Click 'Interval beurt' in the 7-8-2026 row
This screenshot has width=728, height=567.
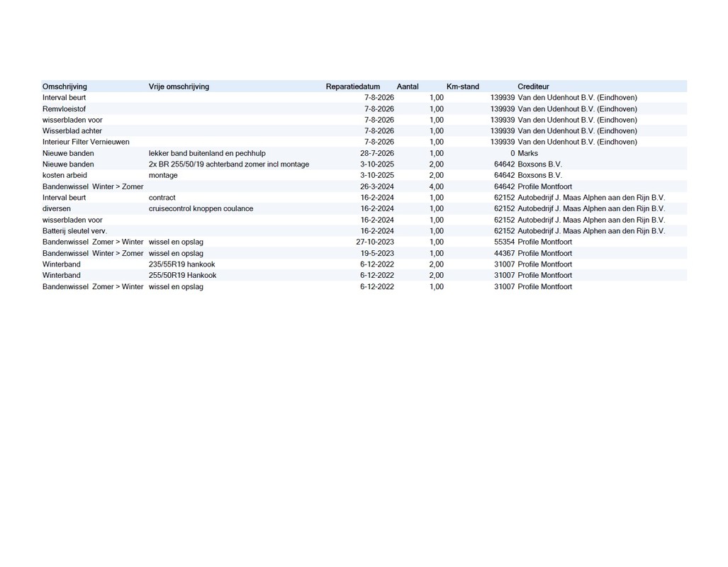64,98
